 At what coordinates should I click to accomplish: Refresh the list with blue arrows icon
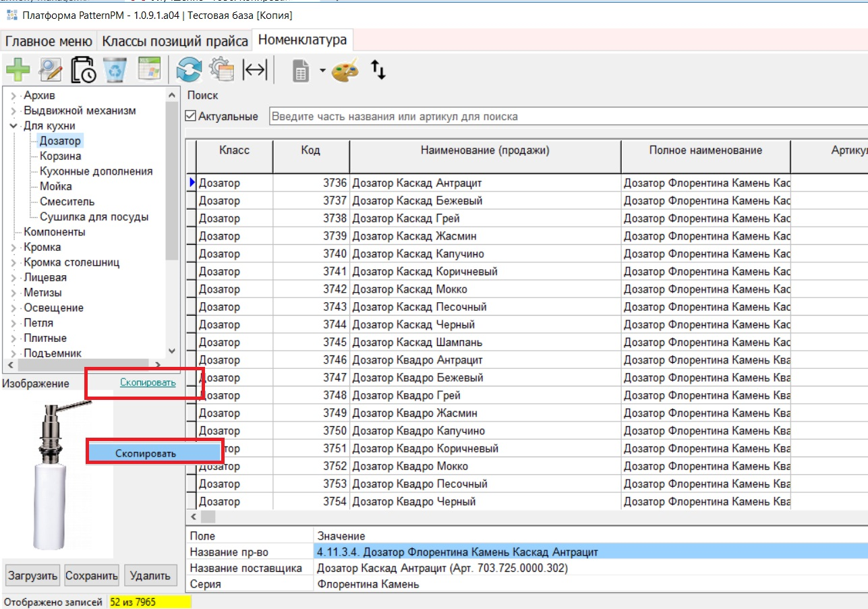coord(190,69)
